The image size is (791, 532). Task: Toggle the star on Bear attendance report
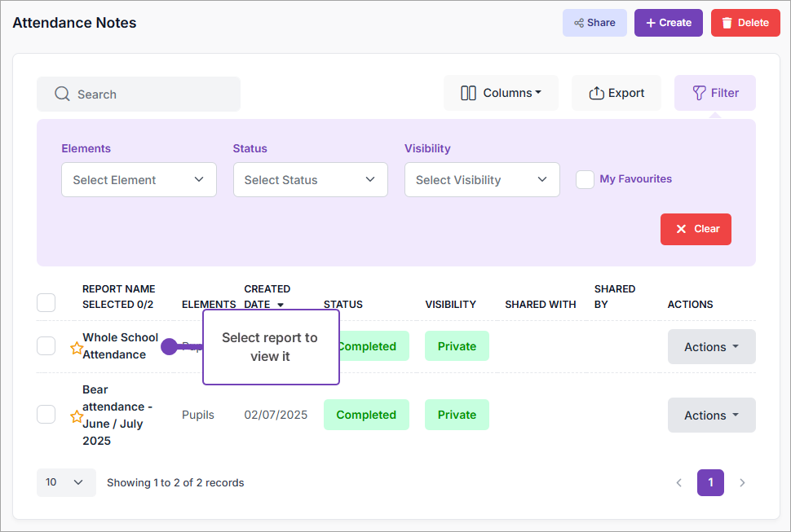[77, 415]
